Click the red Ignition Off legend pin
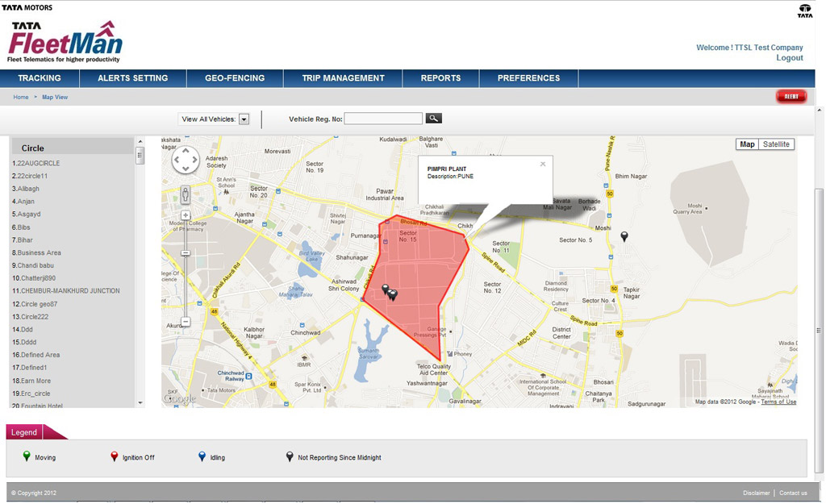Screen dimensions: 826x504 coord(114,456)
